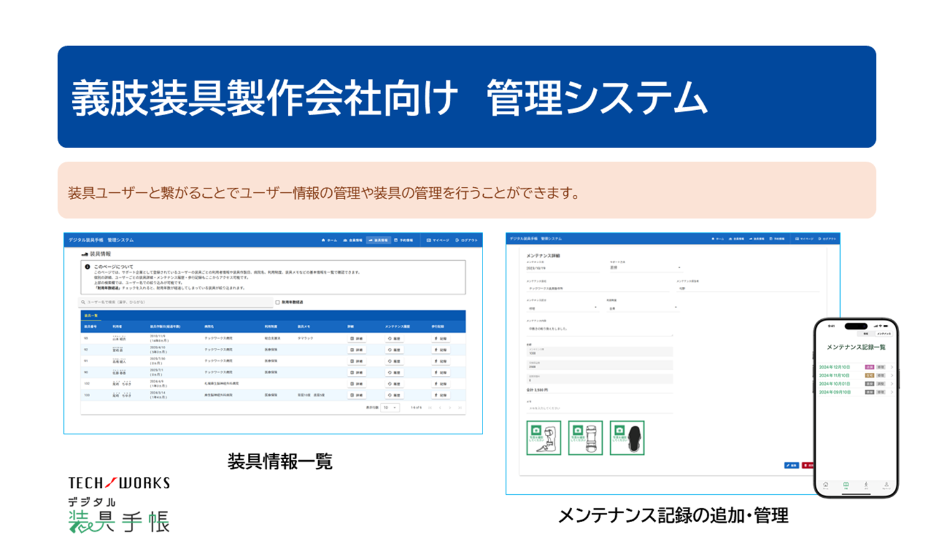934x560 pixels.
Task: Click the マイページ icon in the navbar
Action: [428, 240]
